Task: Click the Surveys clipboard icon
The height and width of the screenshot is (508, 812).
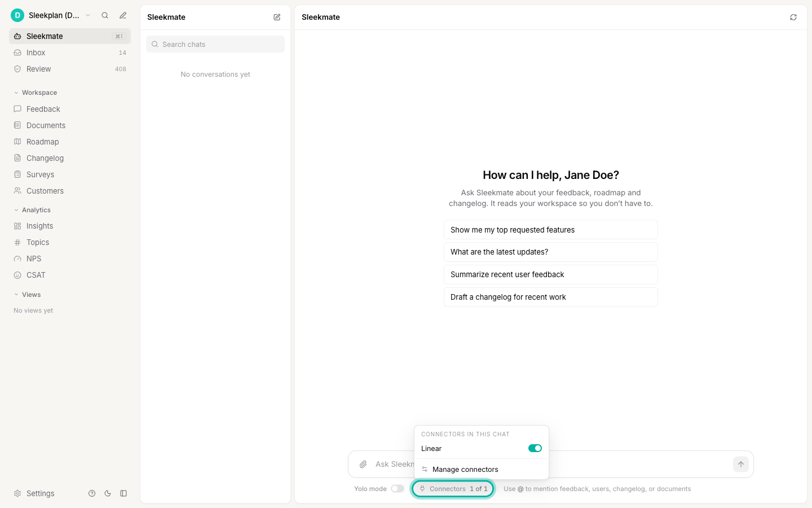Action: pos(17,174)
